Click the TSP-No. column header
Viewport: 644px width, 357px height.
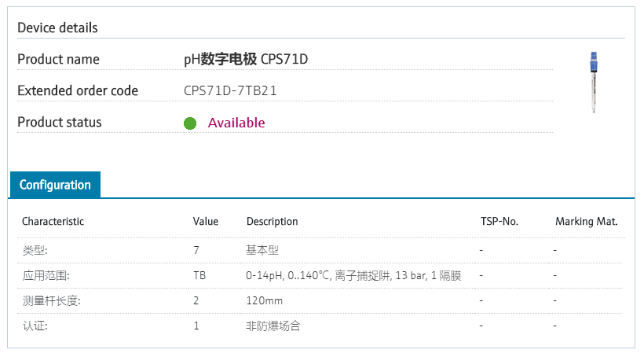tap(499, 222)
